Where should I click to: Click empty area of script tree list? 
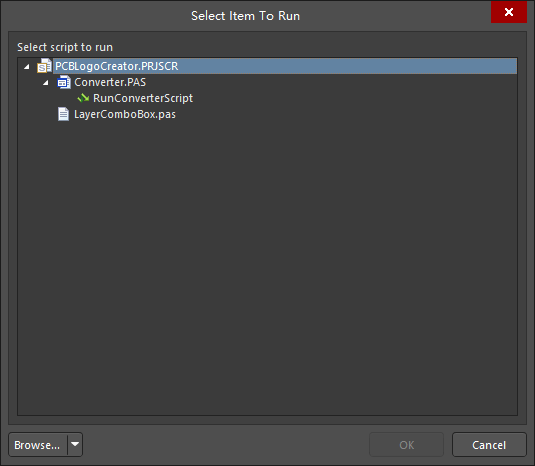267,266
